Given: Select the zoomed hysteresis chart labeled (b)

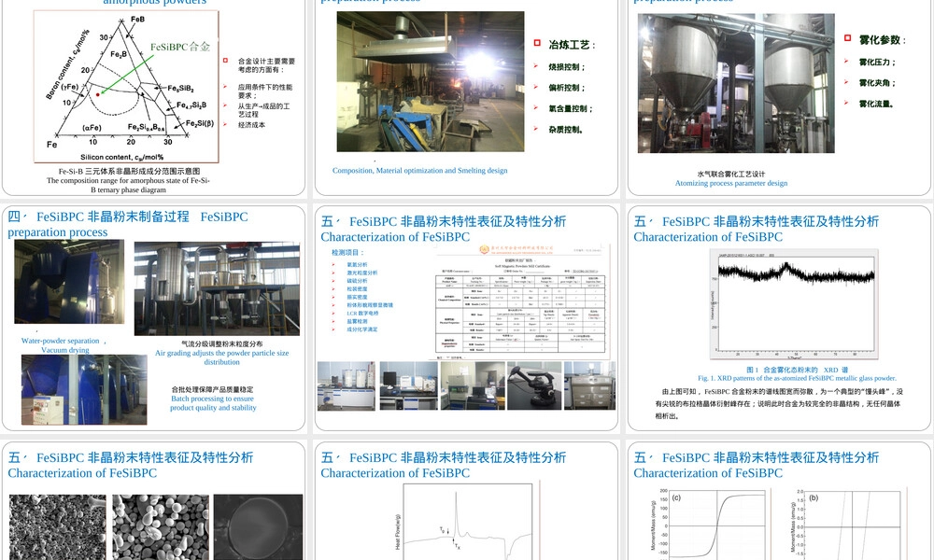Looking at the screenshot, I should 849,524.
